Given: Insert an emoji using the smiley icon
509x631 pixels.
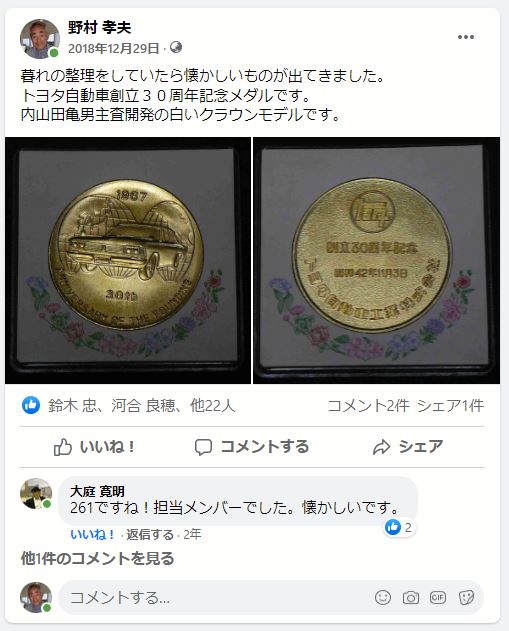Looking at the screenshot, I should [x=383, y=598].
